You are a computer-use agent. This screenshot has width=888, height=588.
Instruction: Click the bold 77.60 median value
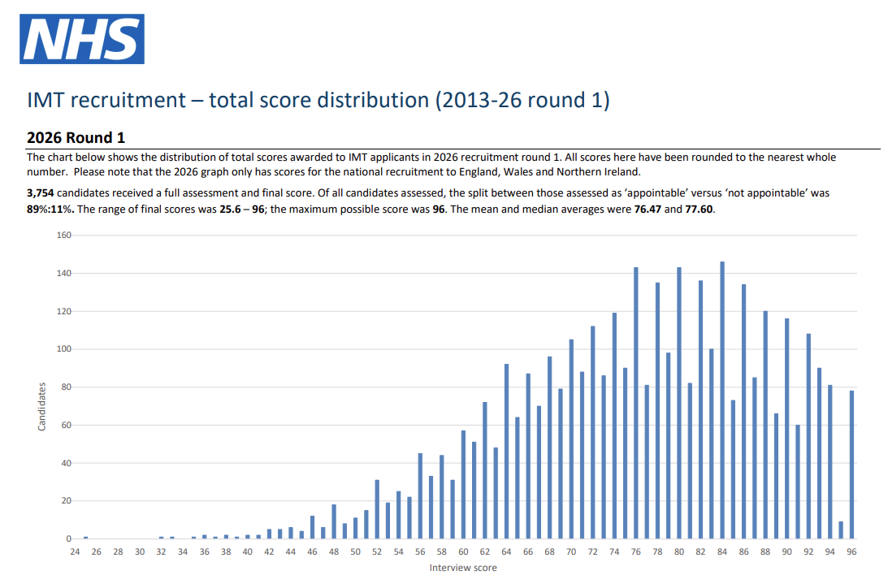(698, 208)
